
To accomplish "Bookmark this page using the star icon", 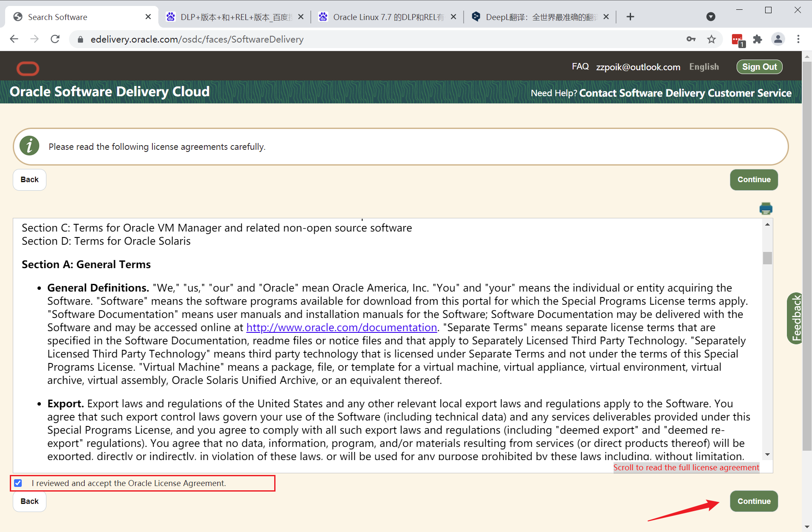I will [x=711, y=39].
